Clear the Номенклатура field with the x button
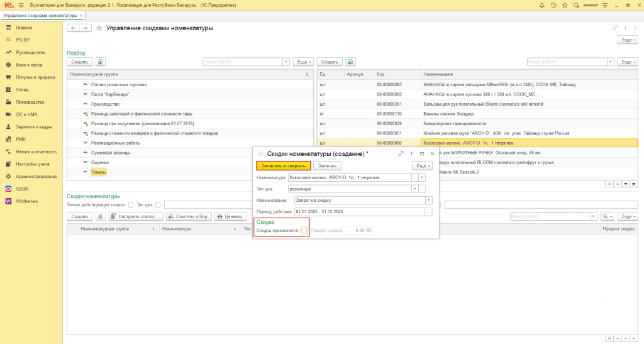The image size is (644, 344). coord(422,178)
